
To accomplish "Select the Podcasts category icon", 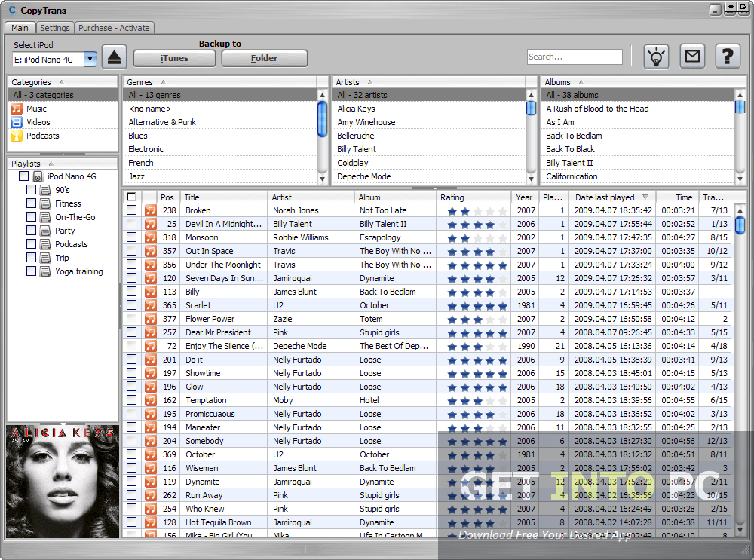I will click(17, 136).
